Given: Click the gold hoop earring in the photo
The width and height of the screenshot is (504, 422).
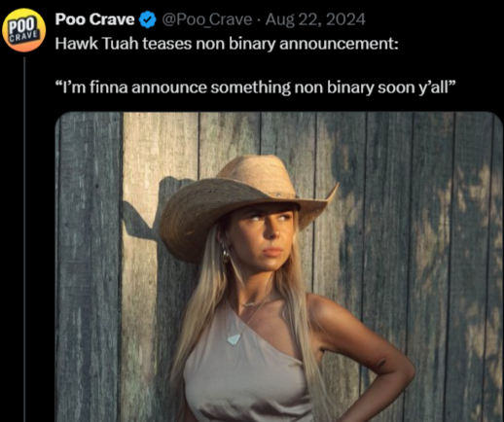Looking at the screenshot, I should (225, 254).
